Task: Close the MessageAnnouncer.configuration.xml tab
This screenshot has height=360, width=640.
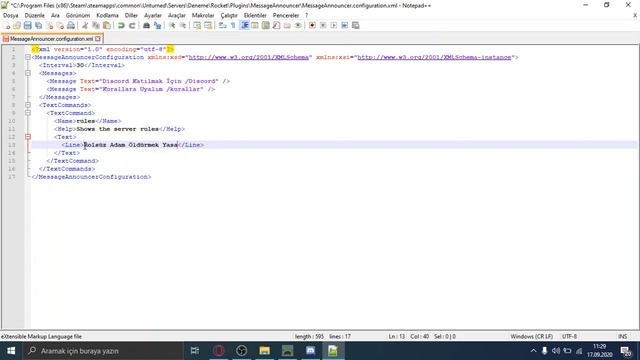Action: coord(98,39)
